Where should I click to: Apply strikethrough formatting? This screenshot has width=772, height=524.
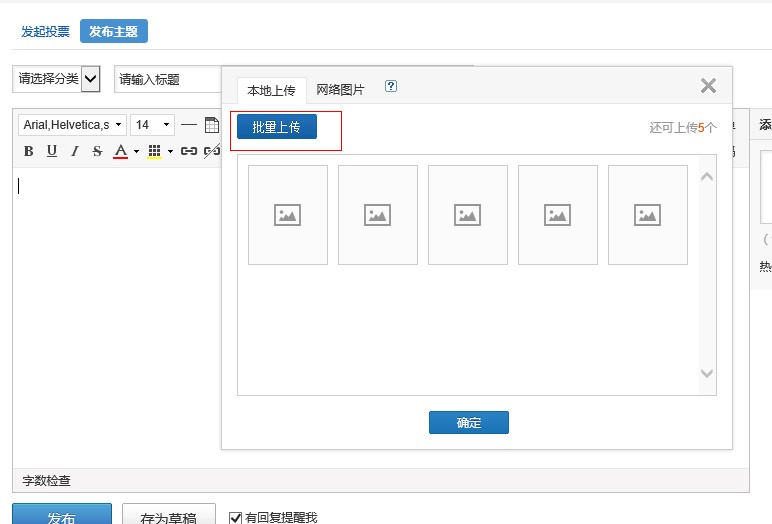point(97,151)
